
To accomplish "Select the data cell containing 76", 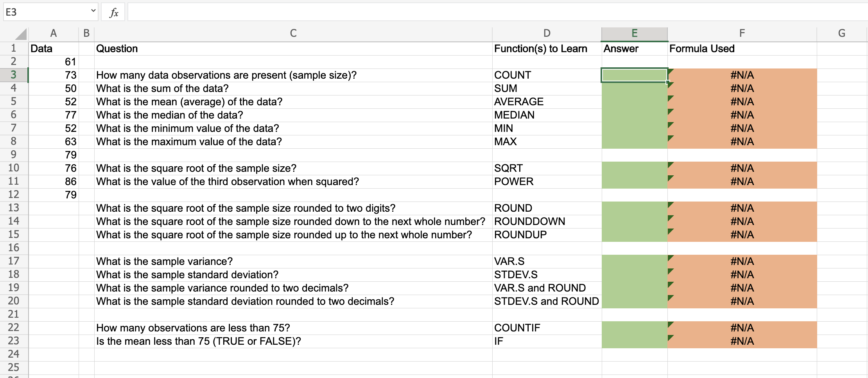I will 54,168.
